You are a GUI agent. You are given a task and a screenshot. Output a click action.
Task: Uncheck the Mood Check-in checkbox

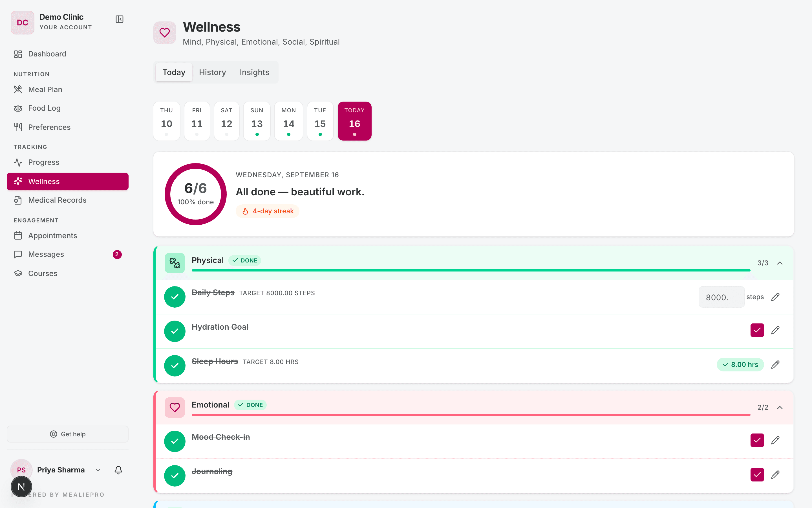click(757, 440)
